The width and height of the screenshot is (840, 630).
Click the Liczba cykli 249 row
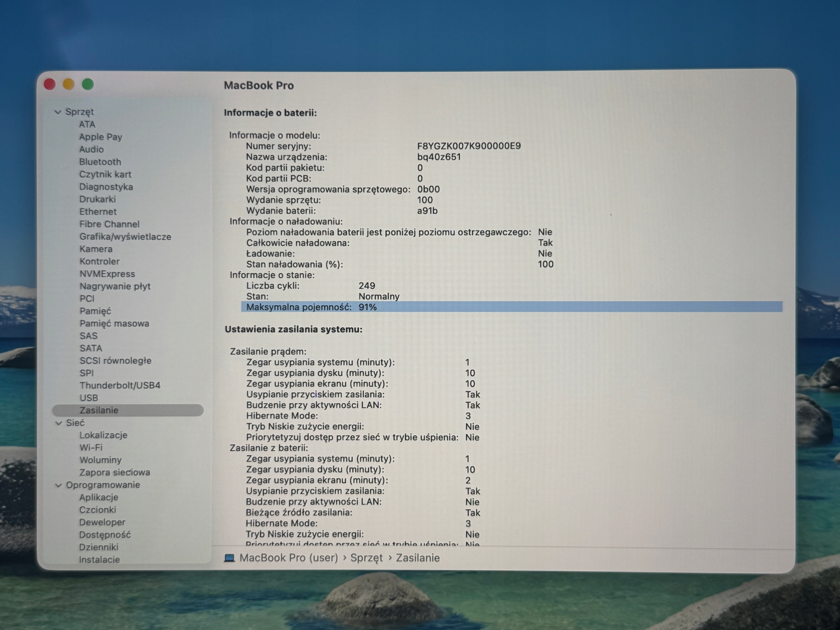[x=311, y=285]
